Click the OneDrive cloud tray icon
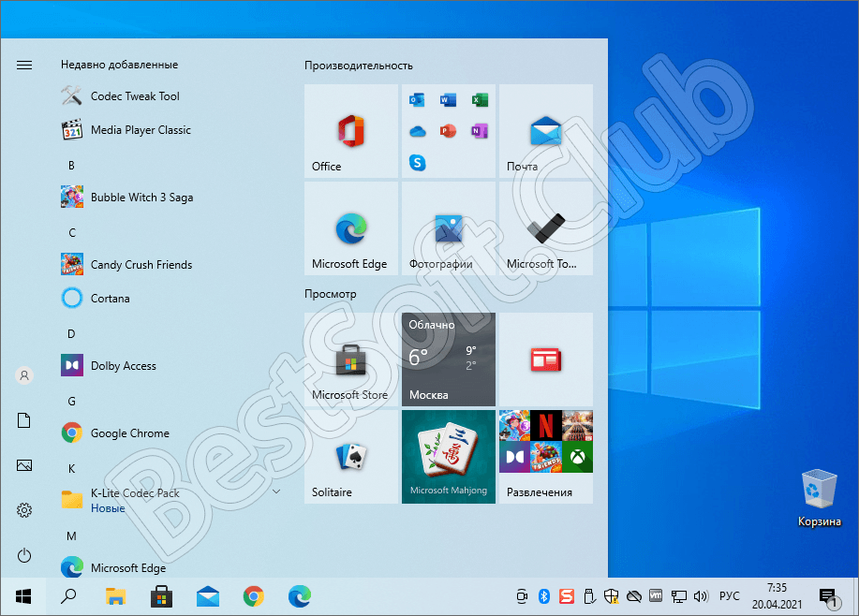The height and width of the screenshot is (616, 859). click(x=634, y=596)
